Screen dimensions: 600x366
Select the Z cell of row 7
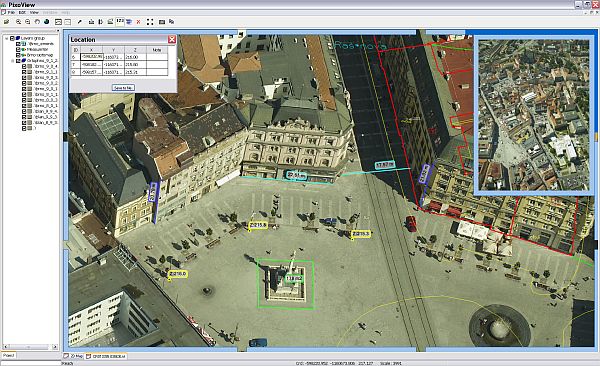[135, 64]
